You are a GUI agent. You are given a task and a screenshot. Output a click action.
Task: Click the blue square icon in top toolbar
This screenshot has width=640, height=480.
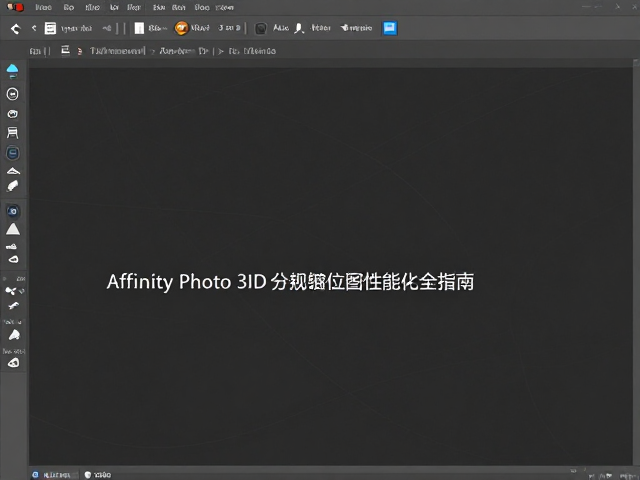390,28
